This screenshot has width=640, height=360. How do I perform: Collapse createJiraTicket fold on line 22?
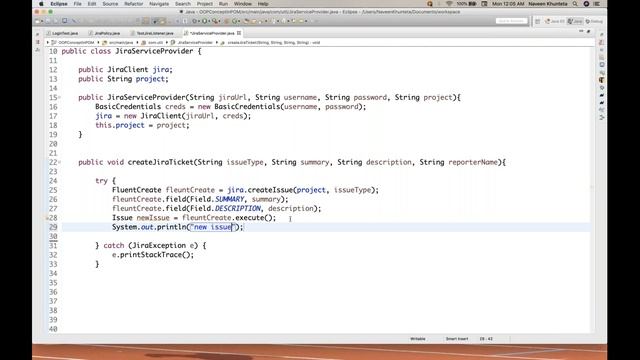click(60, 162)
